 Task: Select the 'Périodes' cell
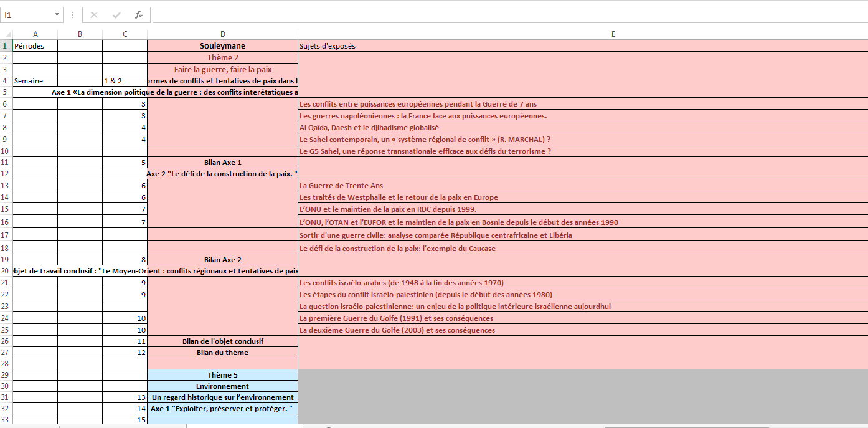[x=35, y=46]
